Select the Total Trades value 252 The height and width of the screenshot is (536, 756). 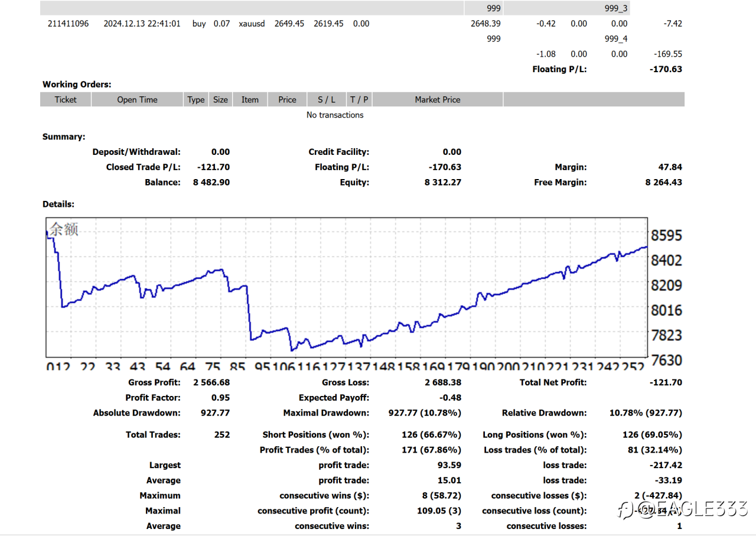(222, 434)
